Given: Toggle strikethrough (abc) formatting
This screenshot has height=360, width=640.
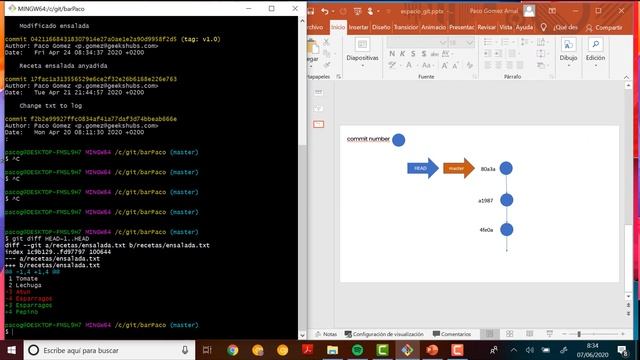Looking at the screenshot, I should [x=434, y=54].
